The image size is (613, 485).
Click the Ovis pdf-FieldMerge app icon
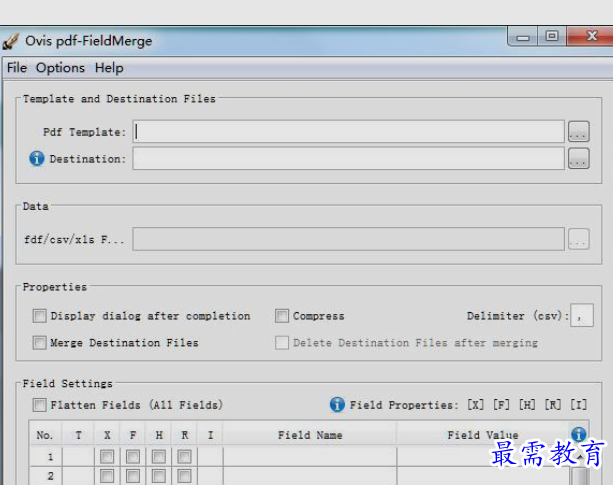pos(11,41)
